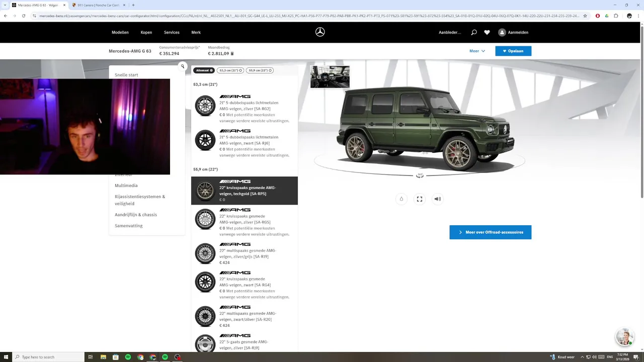The width and height of the screenshot is (644, 362).
Task: Open the Modellen menu
Action: (120, 32)
